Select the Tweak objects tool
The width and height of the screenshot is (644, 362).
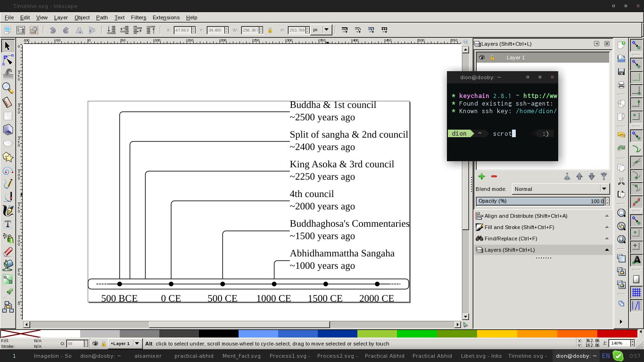(8, 74)
